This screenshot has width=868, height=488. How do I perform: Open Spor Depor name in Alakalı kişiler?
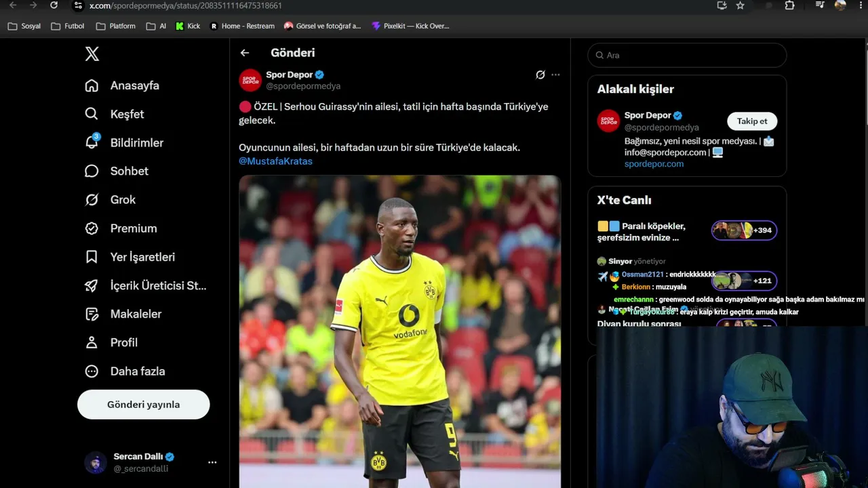tap(648, 115)
